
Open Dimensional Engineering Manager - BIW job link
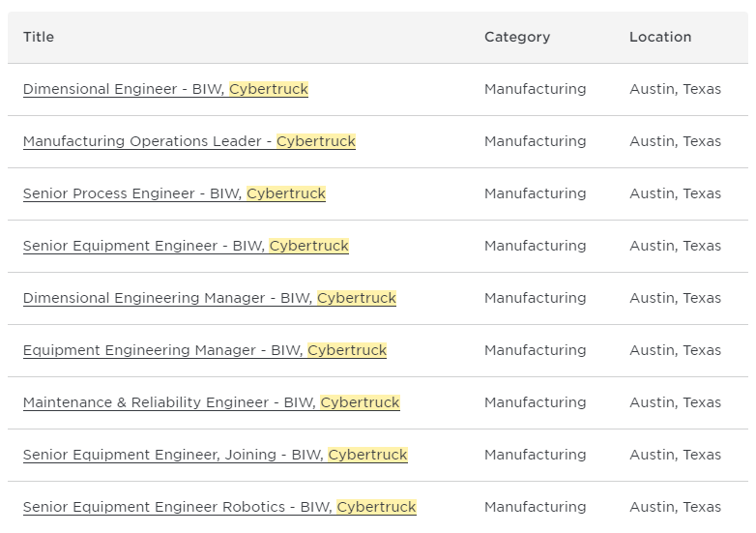click(x=209, y=298)
